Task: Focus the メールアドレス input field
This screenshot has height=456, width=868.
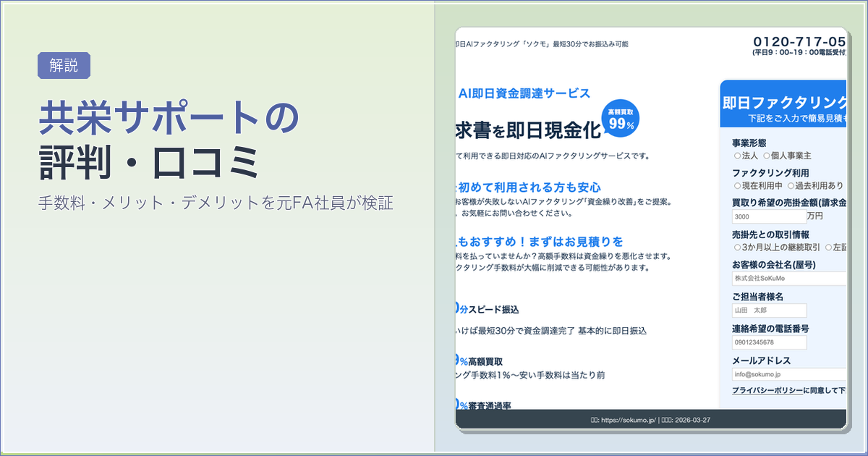Action: coord(788,374)
